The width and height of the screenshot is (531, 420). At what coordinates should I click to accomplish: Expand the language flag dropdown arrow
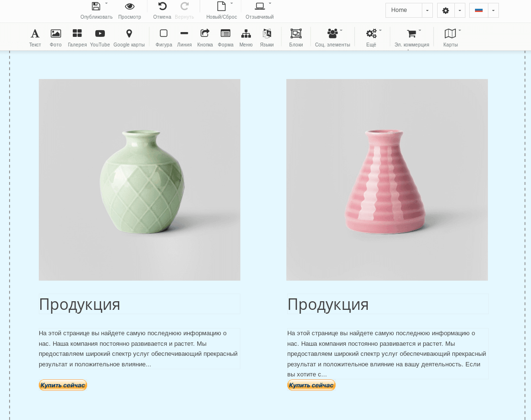[x=493, y=10]
